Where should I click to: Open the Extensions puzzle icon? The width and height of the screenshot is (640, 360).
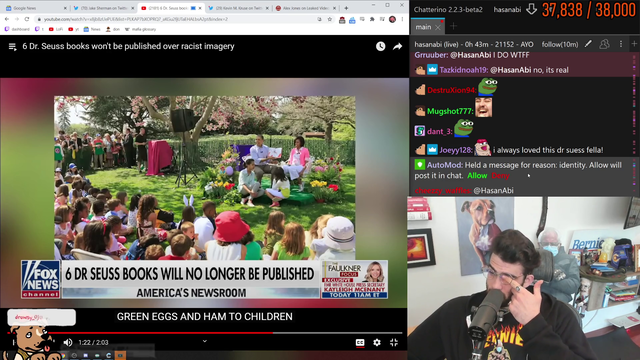click(372, 19)
